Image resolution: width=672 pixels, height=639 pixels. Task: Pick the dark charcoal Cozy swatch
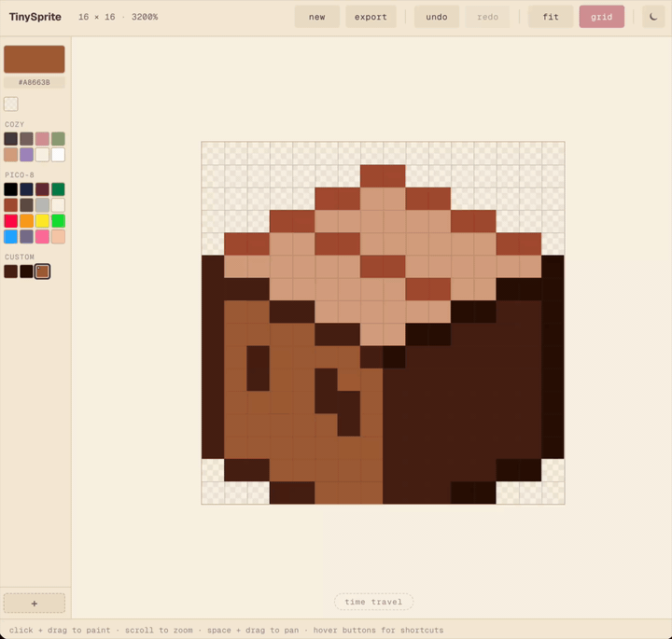point(10,139)
